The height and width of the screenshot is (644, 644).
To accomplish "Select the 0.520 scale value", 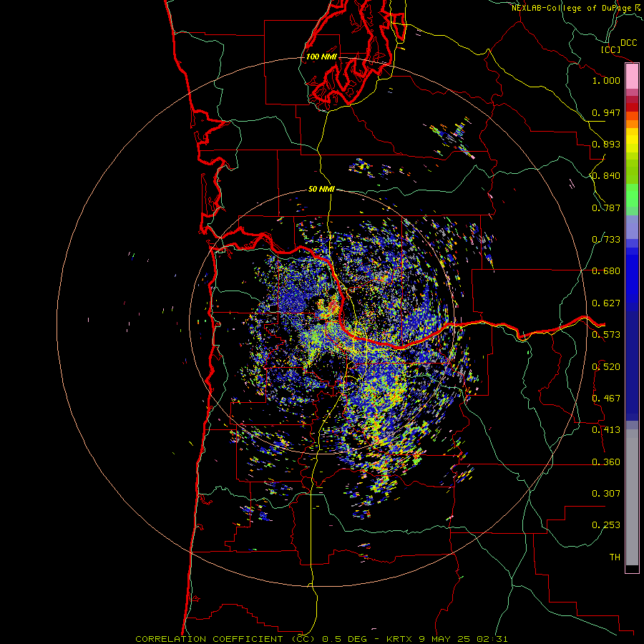I will click(606, 367).
